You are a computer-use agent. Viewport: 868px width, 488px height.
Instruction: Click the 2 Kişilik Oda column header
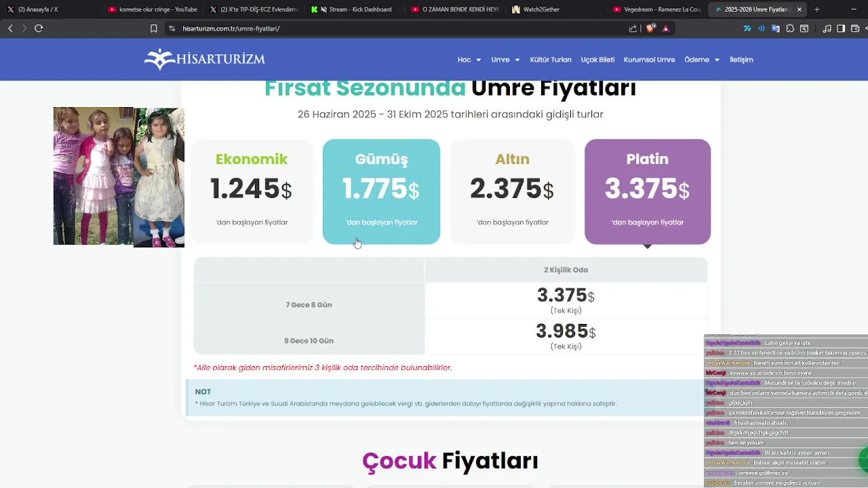click(x=566, y=270)
